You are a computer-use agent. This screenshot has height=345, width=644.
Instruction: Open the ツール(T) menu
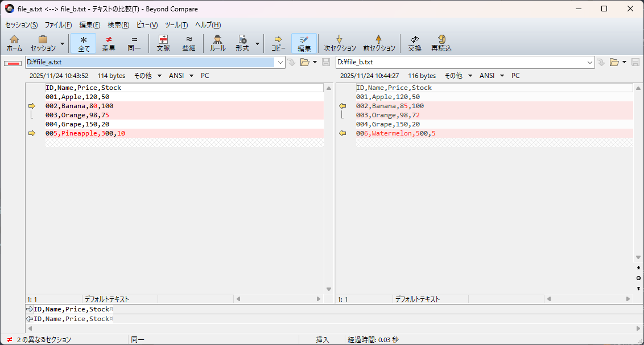176,25
